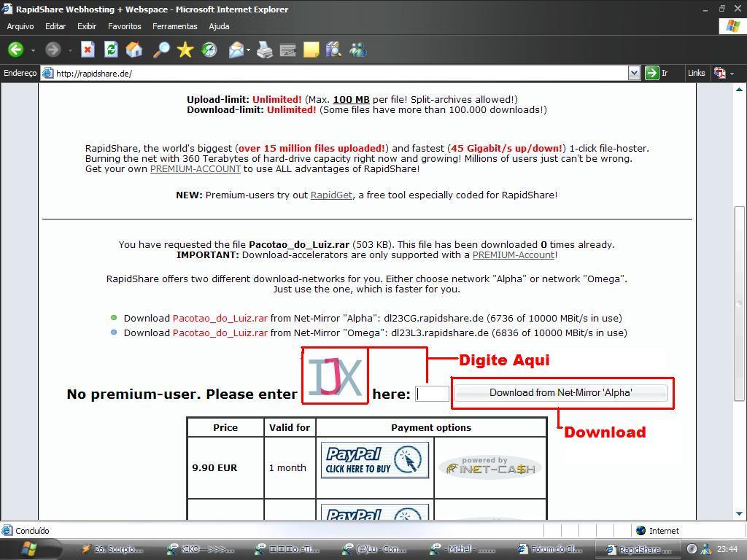The width and height of the screenshot is (747, 560).
Task: Open the Windows Start button
Action: coord(29,549)
